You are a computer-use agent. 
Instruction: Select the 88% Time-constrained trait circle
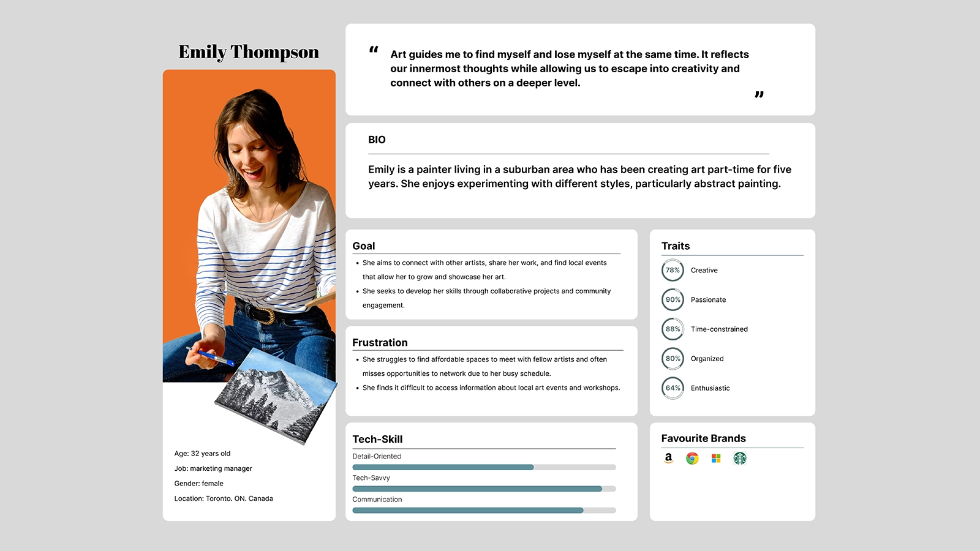point(673,329)
